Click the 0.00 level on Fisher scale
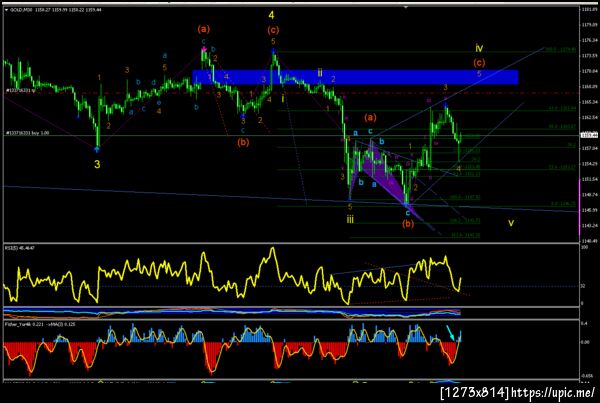This screenshot has height=403, width=600. click(585, 342)
